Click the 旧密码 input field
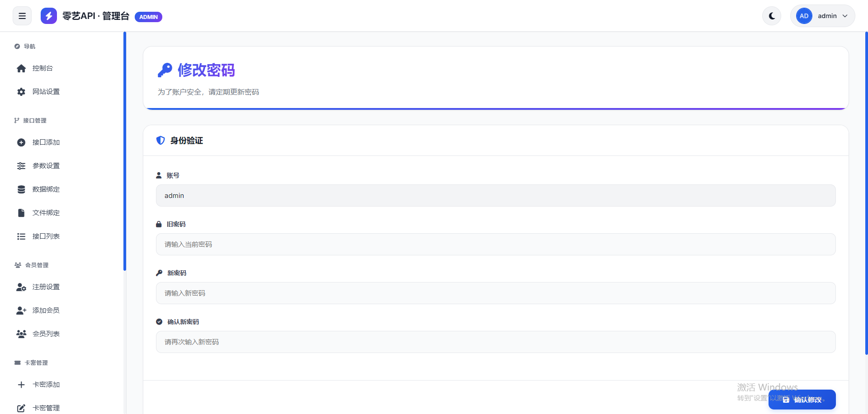 (495, 245)
